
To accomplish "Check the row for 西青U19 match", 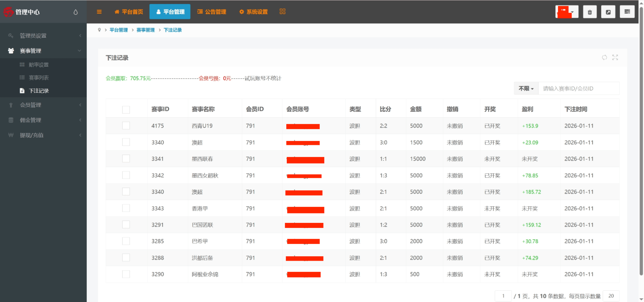I will pyautogui.click(x=126, y=126).
